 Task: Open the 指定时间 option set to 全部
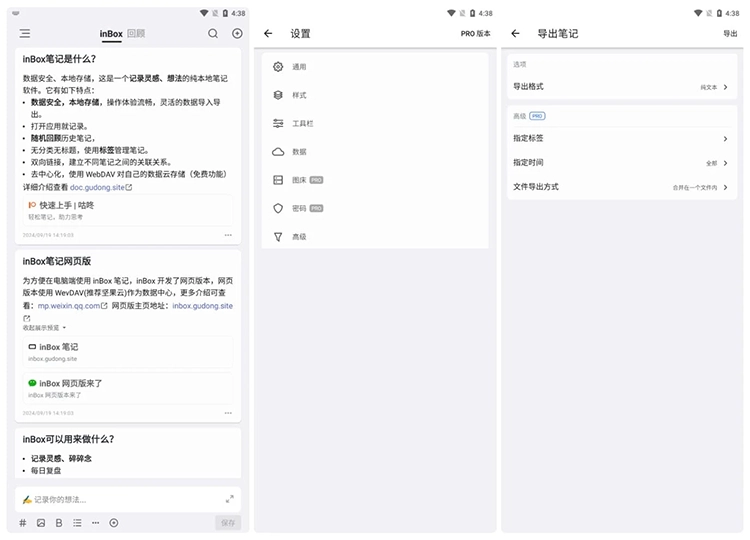620,163
